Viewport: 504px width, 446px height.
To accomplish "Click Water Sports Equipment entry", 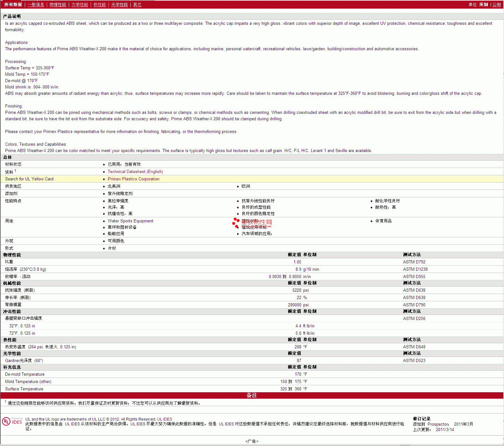I will pos(130,221).
